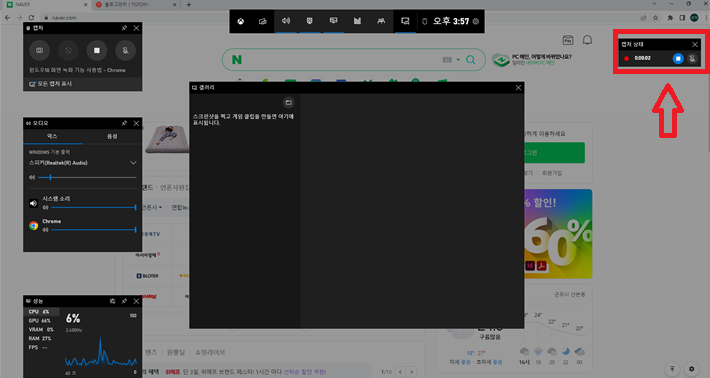Open Naver virtual keyboard icon
Image resolution: width=710 pixels, height=378 pixels.
click(x=447, y=60)
